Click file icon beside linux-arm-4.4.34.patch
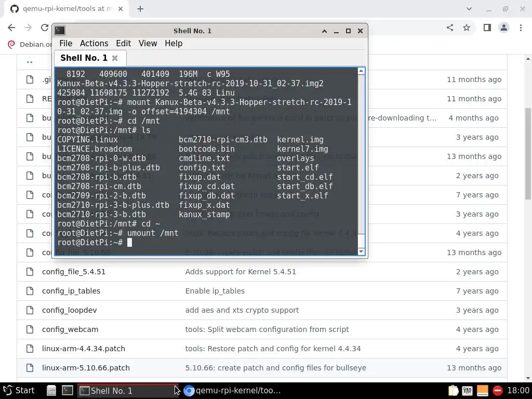The image size is (532, 399). (x=30, y=349)
